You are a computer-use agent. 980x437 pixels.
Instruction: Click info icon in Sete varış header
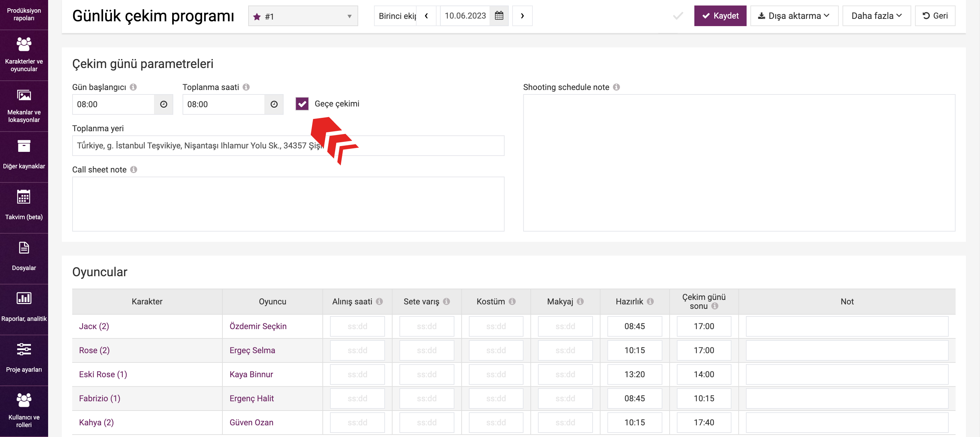(x=446, y=301)
